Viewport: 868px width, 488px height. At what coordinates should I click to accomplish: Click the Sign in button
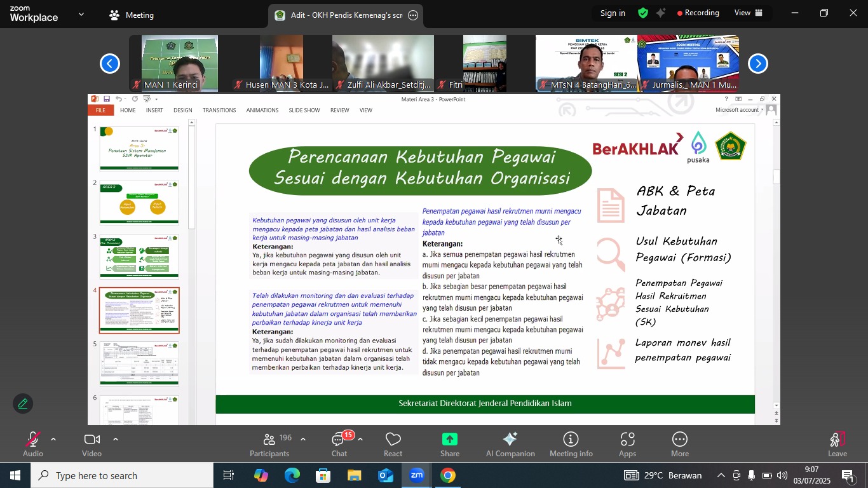pyautogui.click(x=613, y=13)
